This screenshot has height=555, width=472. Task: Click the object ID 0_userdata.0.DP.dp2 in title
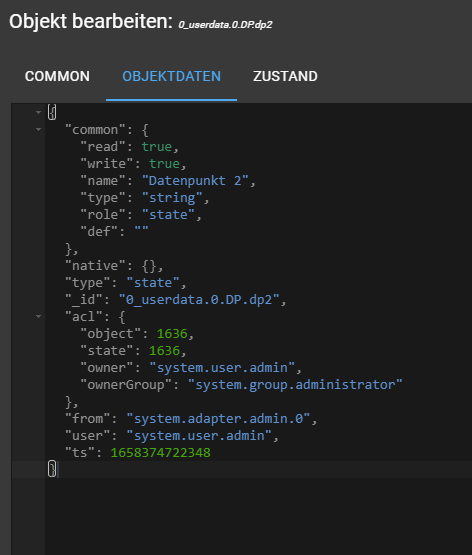click(x=225, y=25)
